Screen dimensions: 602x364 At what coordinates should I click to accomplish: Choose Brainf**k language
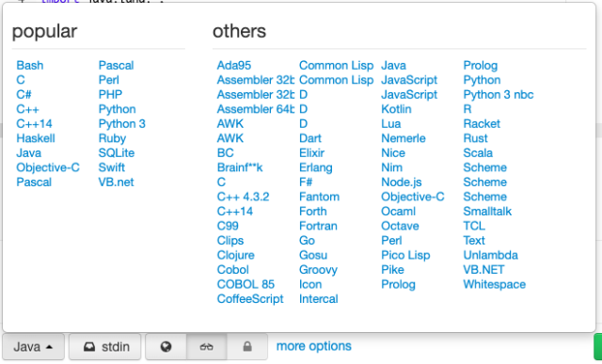(x=240, y=167)
